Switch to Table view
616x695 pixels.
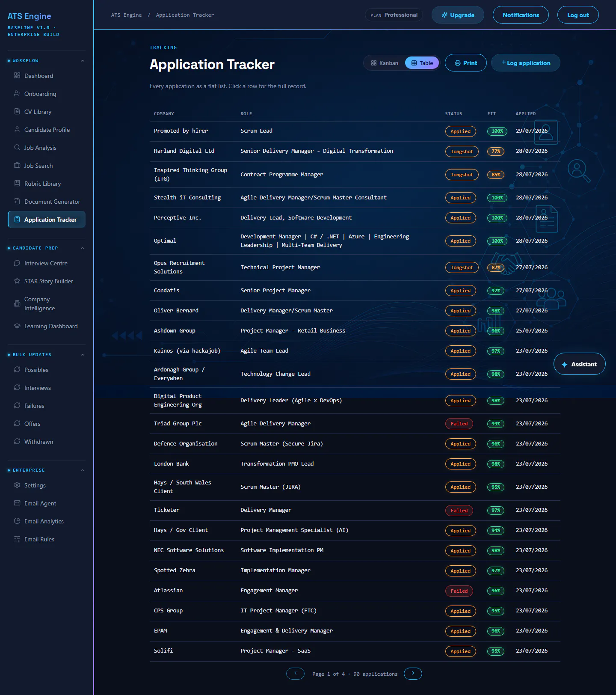pyautogui.click(x=422, y=63)
